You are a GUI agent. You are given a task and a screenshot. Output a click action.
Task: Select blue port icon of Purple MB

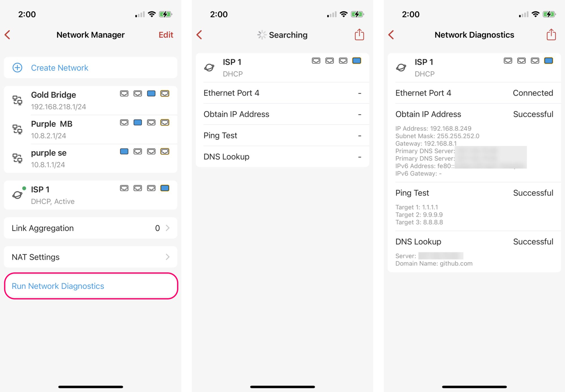(x=138, y=122)
